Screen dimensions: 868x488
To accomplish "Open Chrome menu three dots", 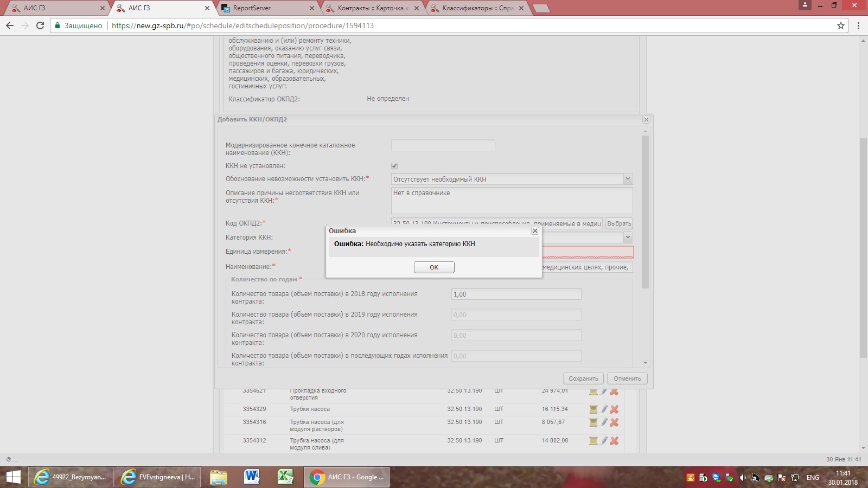I will [x=858, y=25].
